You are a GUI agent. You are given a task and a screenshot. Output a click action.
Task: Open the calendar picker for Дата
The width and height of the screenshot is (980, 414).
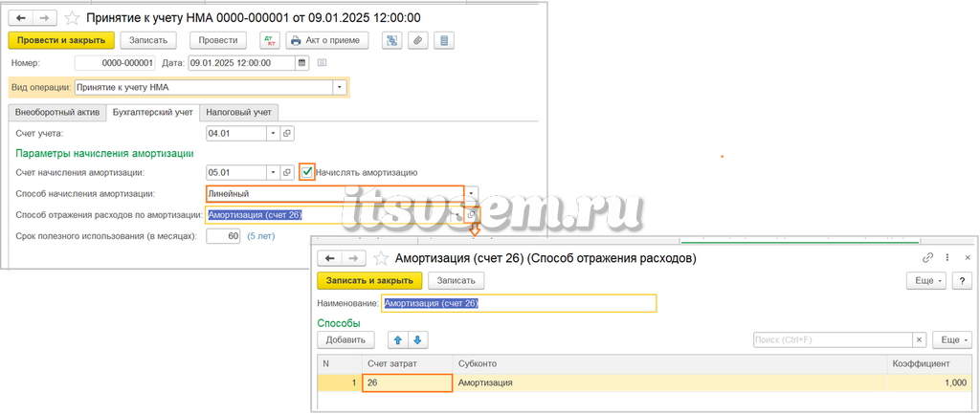click(301, 63)
